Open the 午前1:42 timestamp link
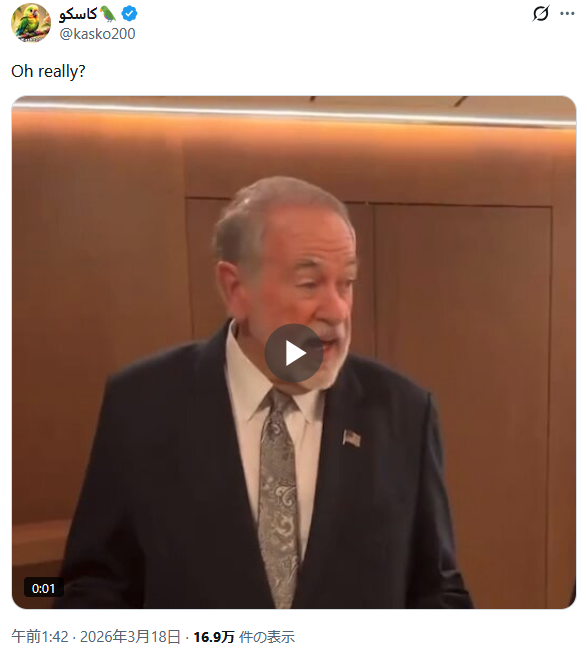The height and width of the screenshot is (654, 587). pyautogui.click(x=40, y=637)
